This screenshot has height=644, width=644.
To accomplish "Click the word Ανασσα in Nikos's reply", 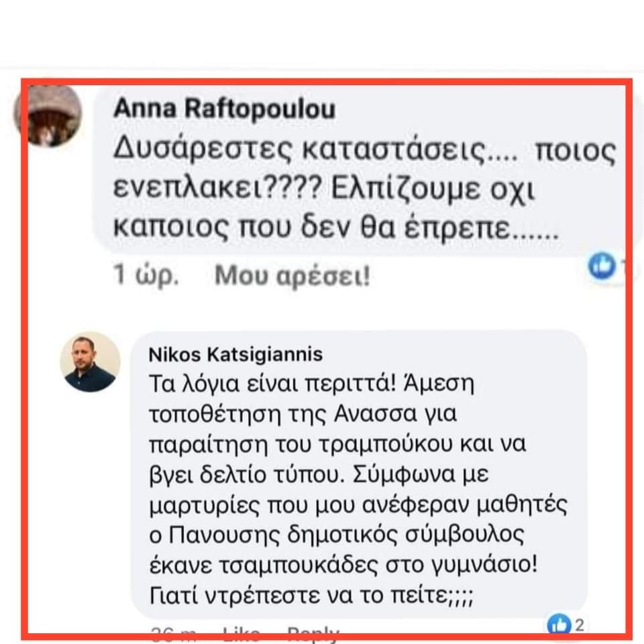I will pyautogui.click(x=375, y=414).
